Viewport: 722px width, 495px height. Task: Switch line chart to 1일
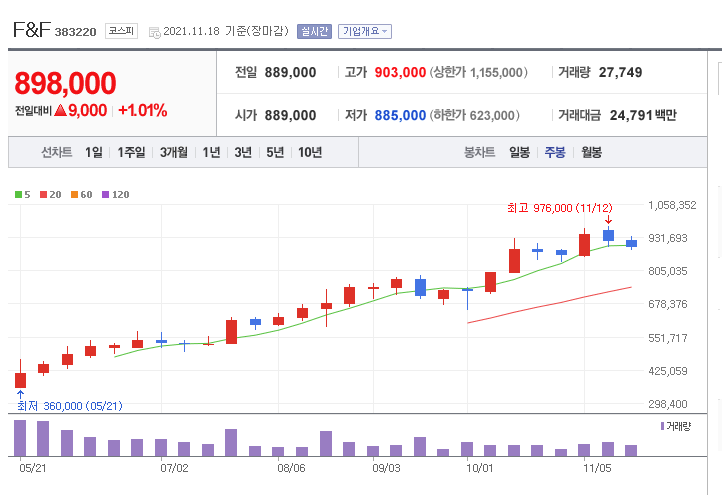pos(93,152)
